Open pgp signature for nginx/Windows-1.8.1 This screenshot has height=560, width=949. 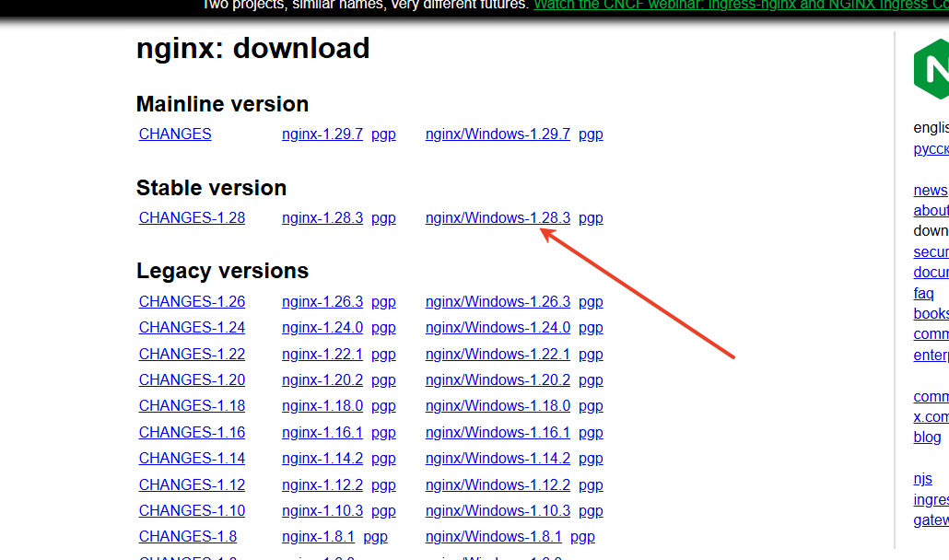pyautogui.click(x=582, y=537)
